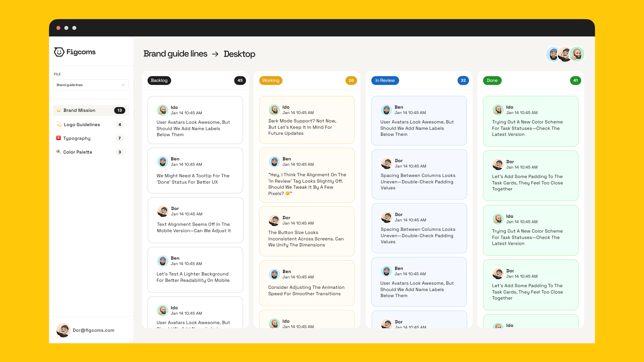Click the Done status label
The height and width of the screenshot is (362, 644).
pos(492,80)
